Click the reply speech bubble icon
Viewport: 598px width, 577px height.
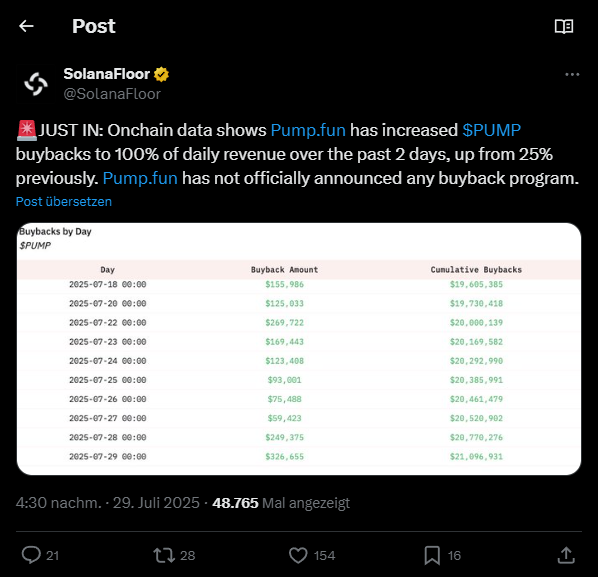click(31, 555)
